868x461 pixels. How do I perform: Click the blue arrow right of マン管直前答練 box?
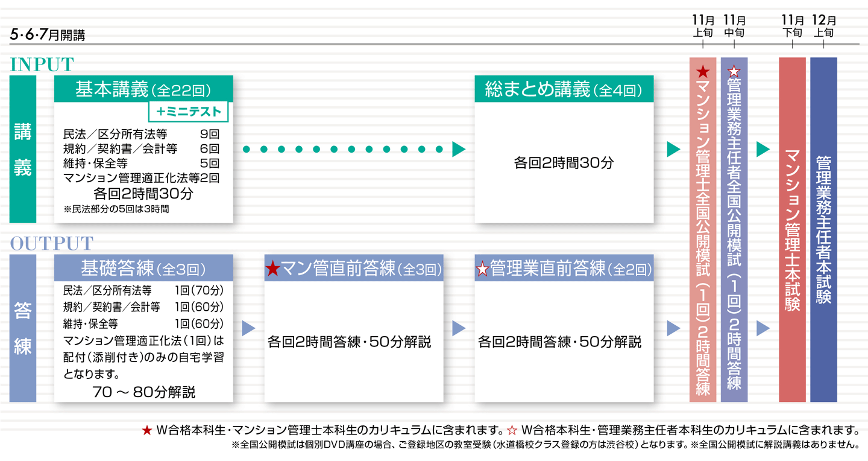coord(459,328)
